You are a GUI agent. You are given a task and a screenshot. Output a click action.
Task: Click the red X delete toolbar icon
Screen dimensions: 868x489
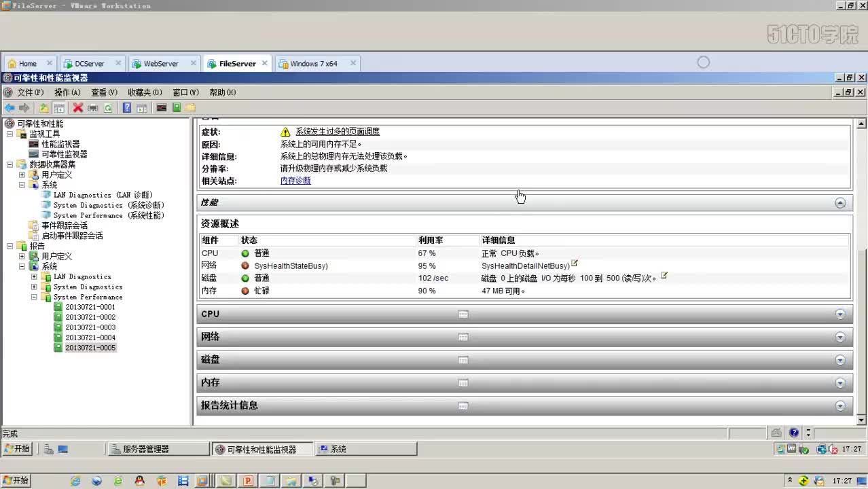(x=78, y=108)
